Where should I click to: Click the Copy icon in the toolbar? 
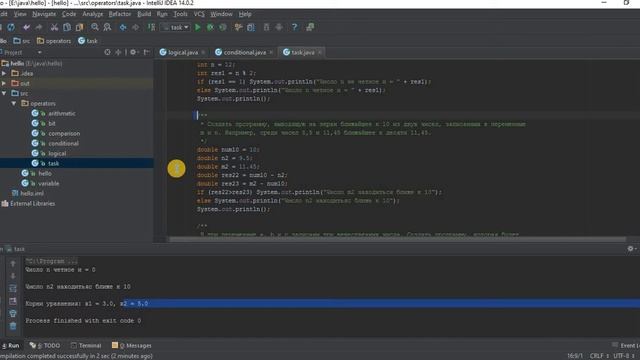click(67, 27)
